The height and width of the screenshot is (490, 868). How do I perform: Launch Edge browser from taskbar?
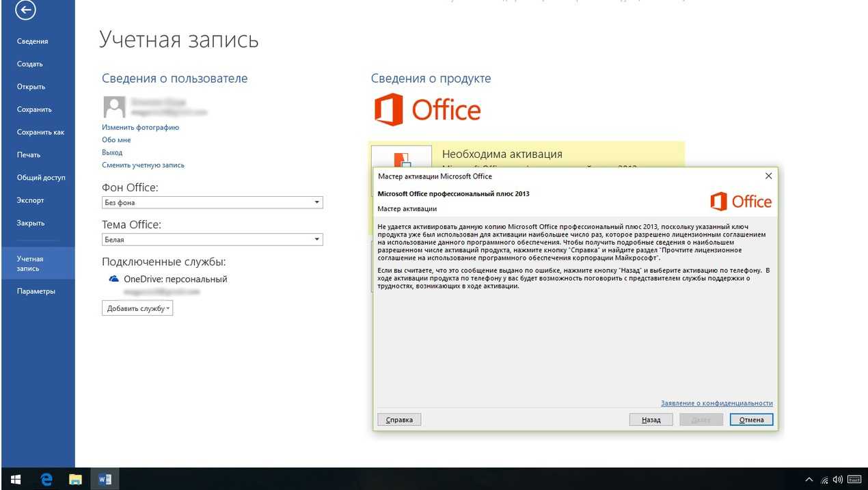(x=46, y=480)
